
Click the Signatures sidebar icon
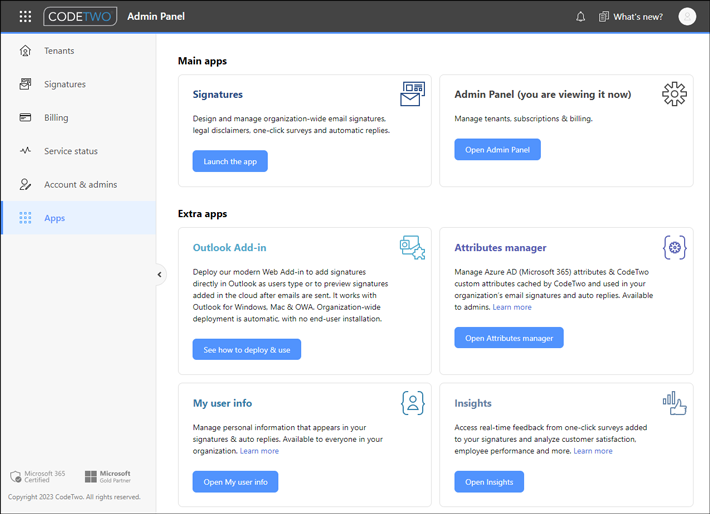[x=25, y=84]
